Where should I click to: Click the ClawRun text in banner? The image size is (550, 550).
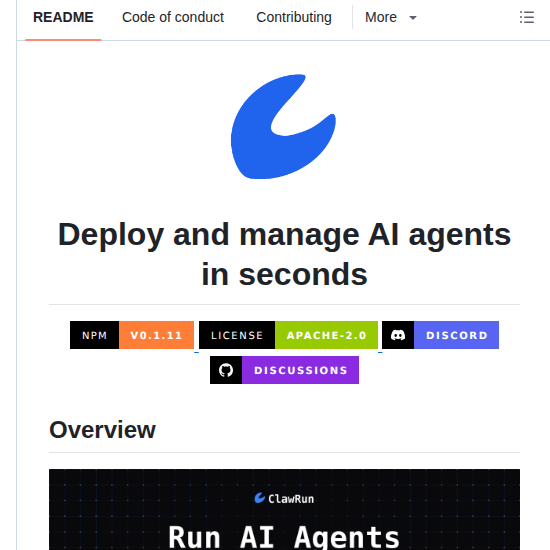[291, 498]
